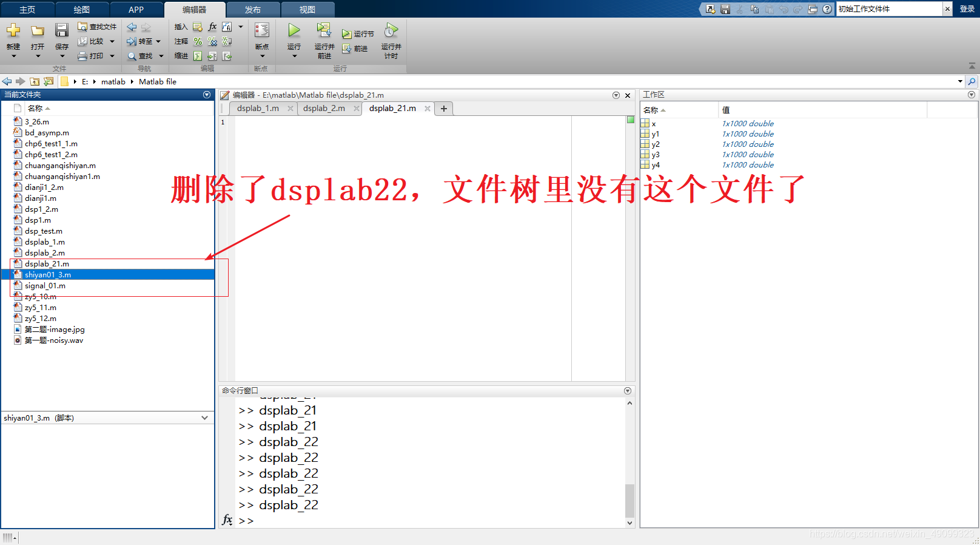The width and height of the screenshot is (980, 545).
Task: Click the 打印 (Print) printer icon
Action: (x=82, y=56)
